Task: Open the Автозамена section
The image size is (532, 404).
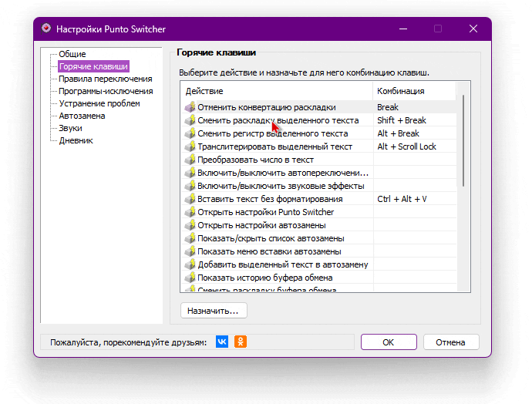Action: point(82,116)
